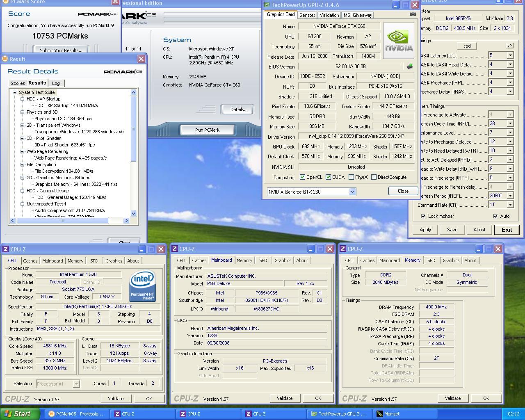Click OK in the Memory CPU-Z window
This screenshot has width=525, height=420.
486,398
